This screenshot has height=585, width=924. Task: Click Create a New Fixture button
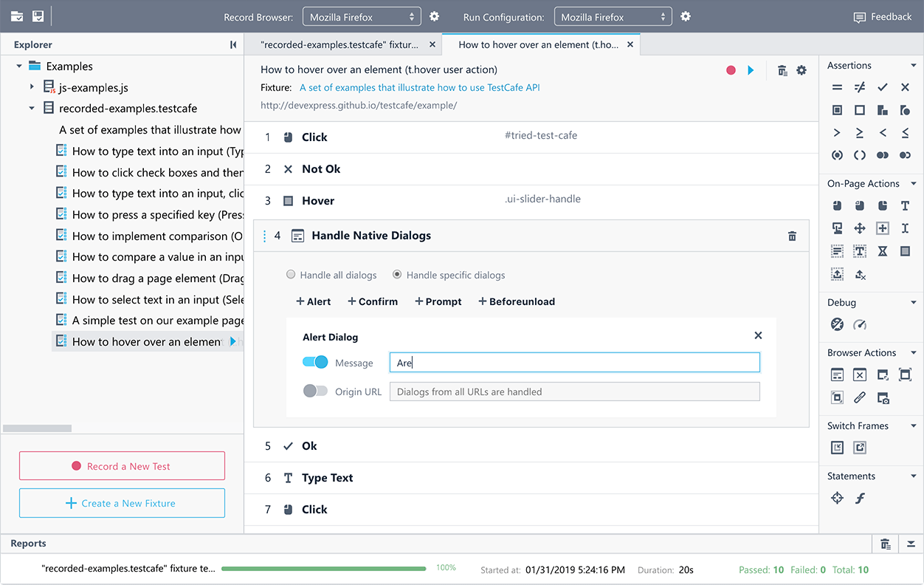122,503
